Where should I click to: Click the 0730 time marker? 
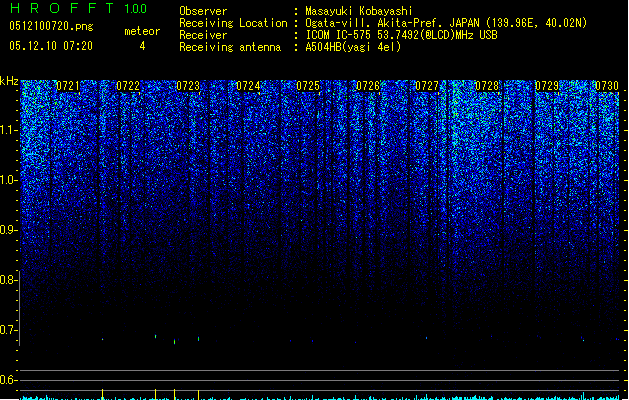(607, 86)
